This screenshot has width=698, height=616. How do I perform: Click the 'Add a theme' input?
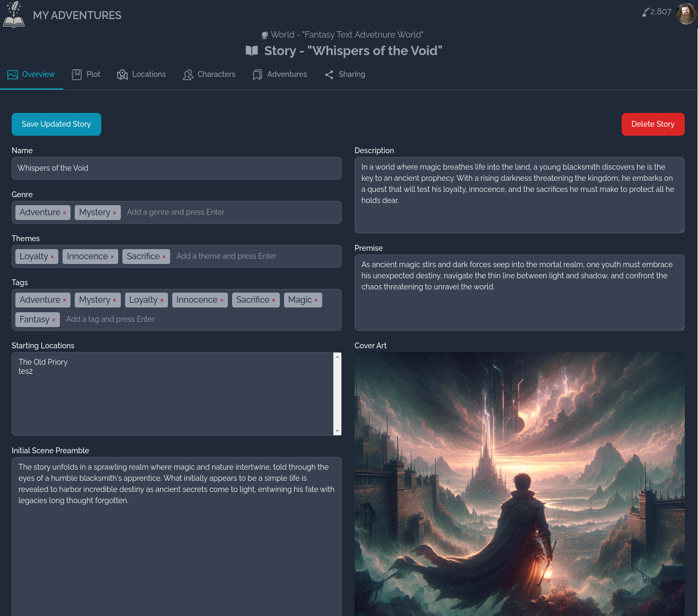[256, 256]
